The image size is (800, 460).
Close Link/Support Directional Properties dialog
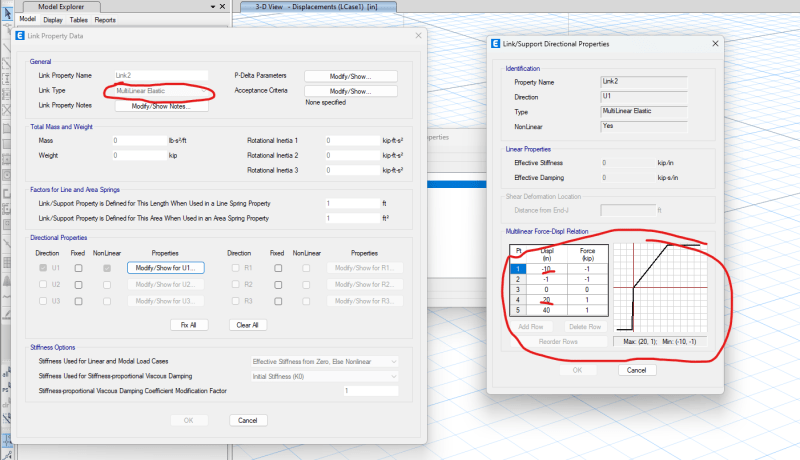[715, 44]
